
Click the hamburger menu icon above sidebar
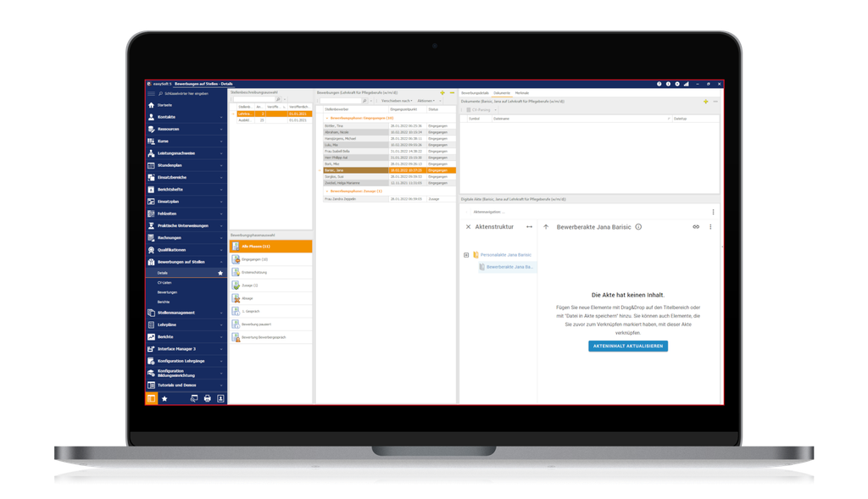tap(151, 94)
